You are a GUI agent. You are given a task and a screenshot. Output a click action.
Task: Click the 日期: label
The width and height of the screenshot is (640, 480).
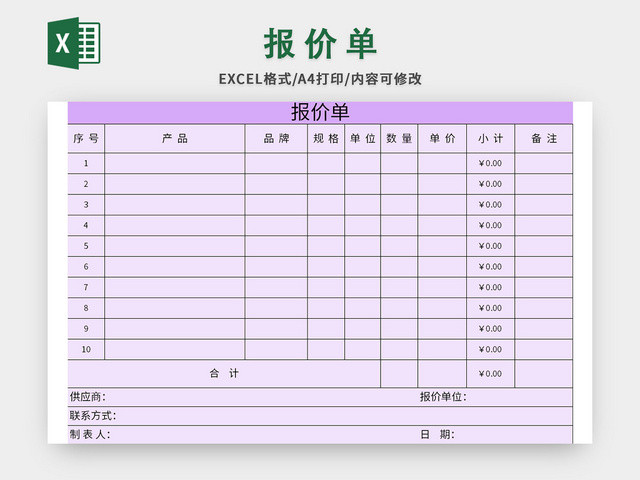[437, 434]
